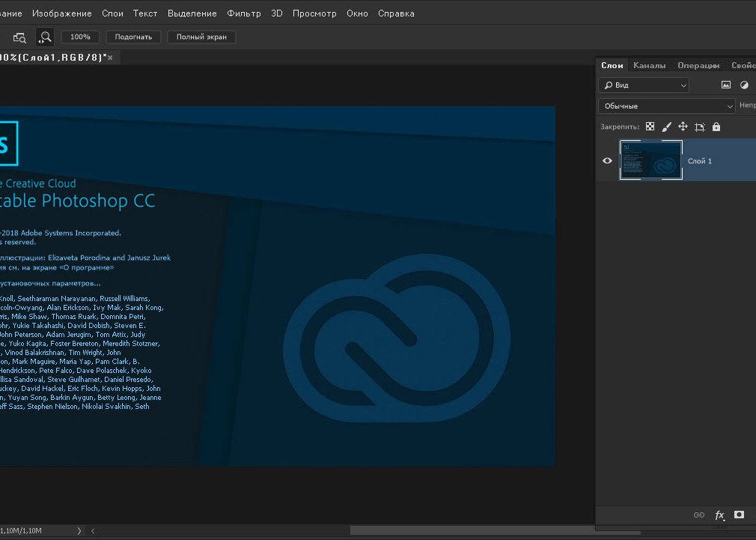
Task: Open the Вид layer filter dropdown
Action: point(643,85)
